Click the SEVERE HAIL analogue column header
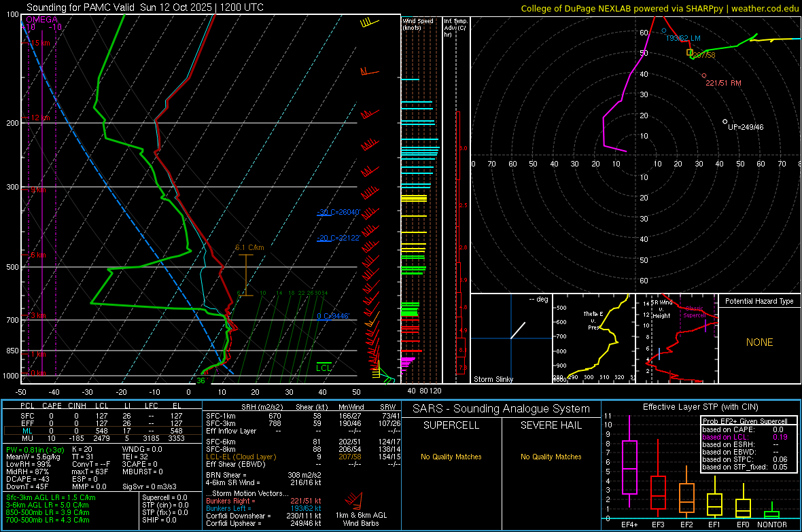Viewport: 802px width, 532px height. pos(551,425)
